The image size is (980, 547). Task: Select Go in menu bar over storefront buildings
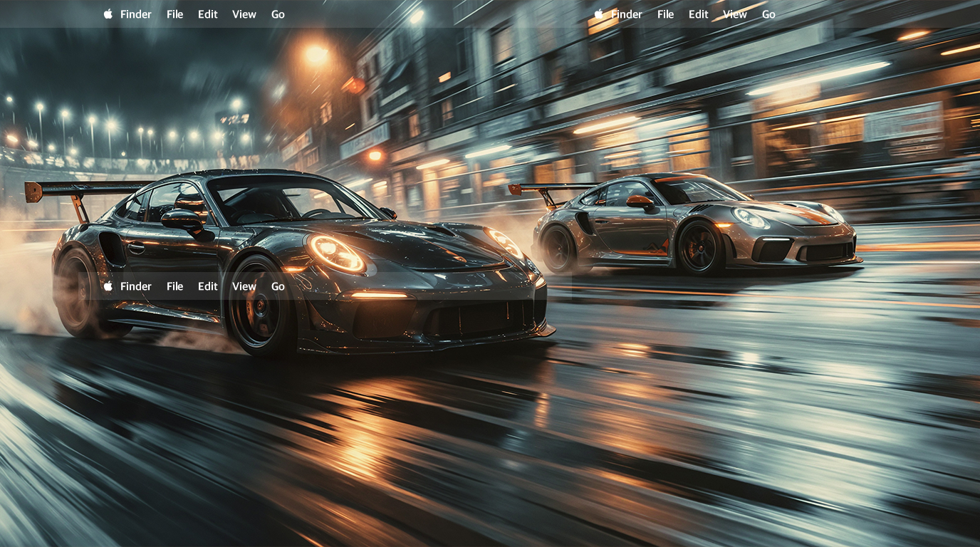[x=768, y=14]
